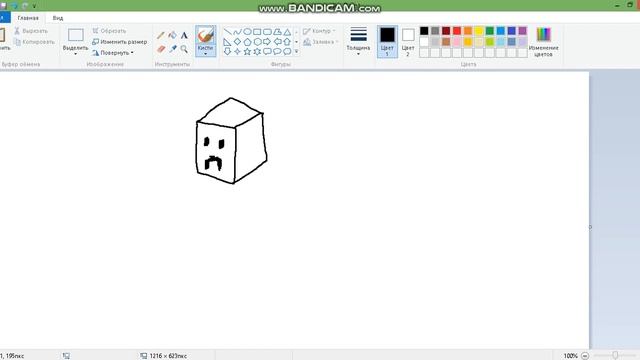Activate Цвет 1 foreground color
640x360 pixels.
tap(387, 42)
